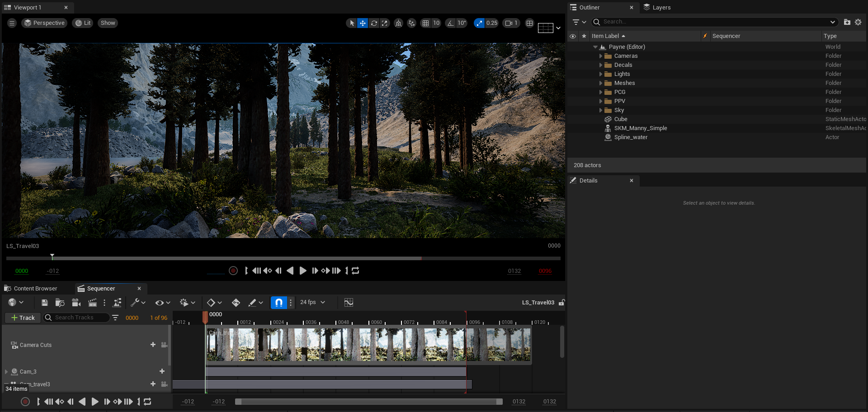
Task: Expand the Cameras folder
Action: tap(601, 56)
